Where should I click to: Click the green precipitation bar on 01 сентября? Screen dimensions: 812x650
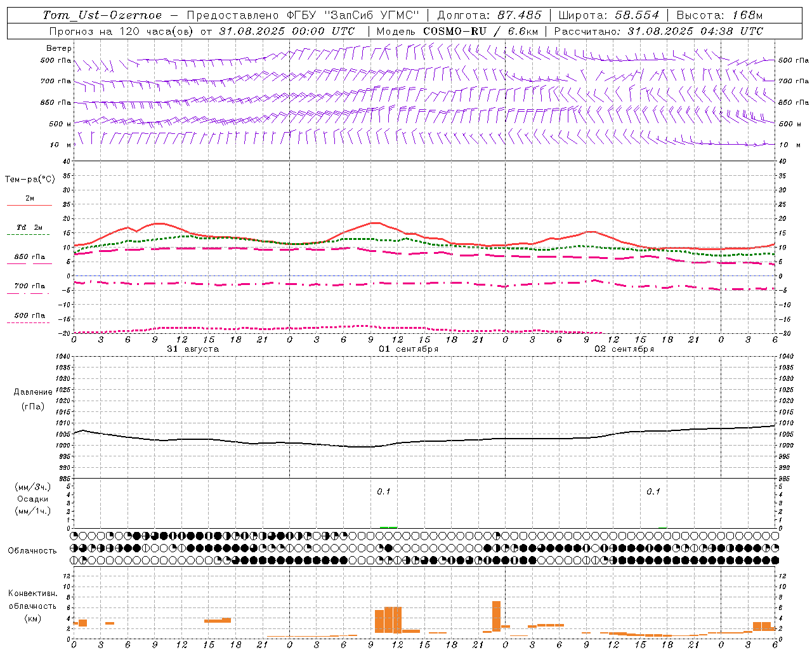(x=388, y=527)
